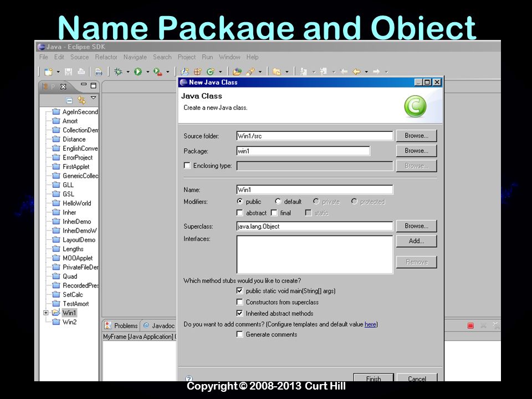532x399 pixels.
Task: Open the New wizard dropdown arrow
Action: pos(58,72)
